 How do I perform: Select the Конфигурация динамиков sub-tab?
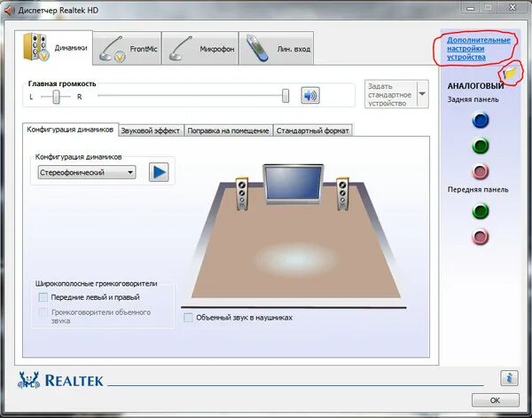[70, 130]
